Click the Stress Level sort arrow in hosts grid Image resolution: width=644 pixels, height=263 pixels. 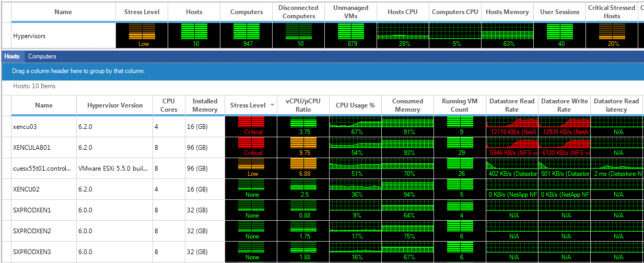(x=272, y=105)
